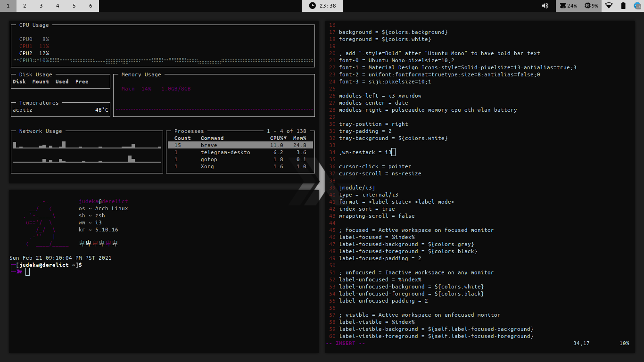Click the 'label-unfocused-background' line
Image resolution: width=644 pixels, height=362 pixels.
[x=411, y=287]
